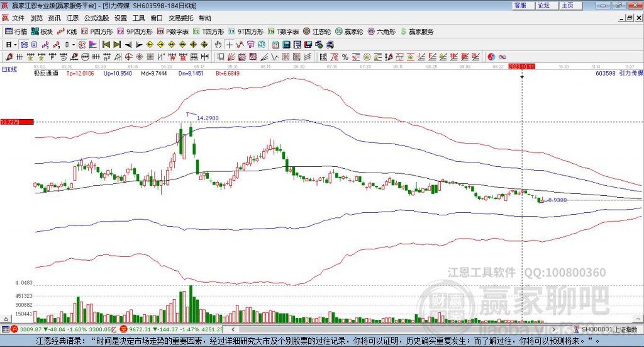
Task: Jump to last bar with skip-to-end arrow
Action: pyautogui.click(x=117, y=45)
